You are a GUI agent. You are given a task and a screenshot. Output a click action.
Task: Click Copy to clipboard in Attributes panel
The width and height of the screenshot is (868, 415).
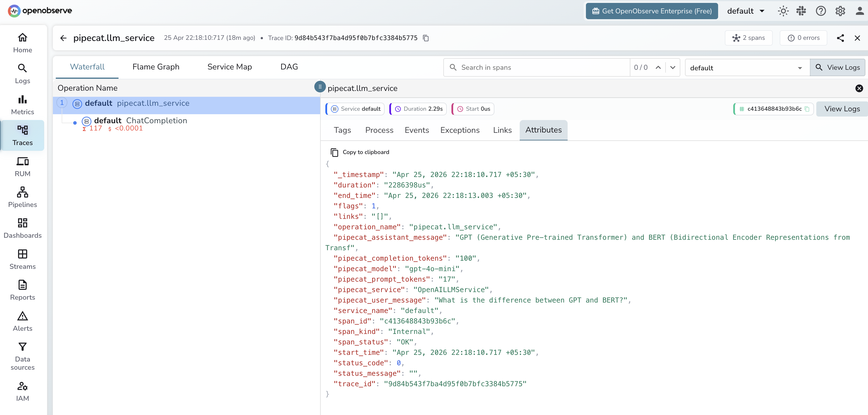(360, 152)
